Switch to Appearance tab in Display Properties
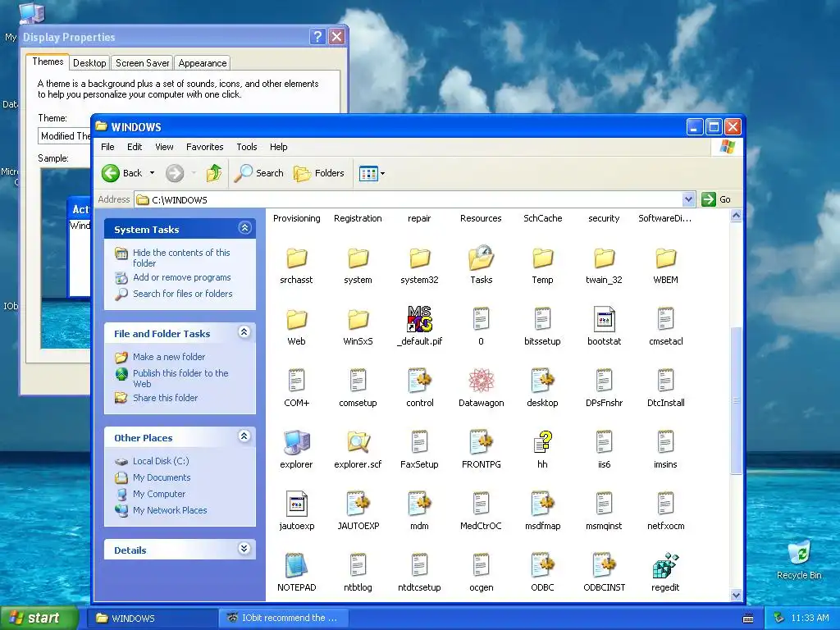 (x=203, y=63)
